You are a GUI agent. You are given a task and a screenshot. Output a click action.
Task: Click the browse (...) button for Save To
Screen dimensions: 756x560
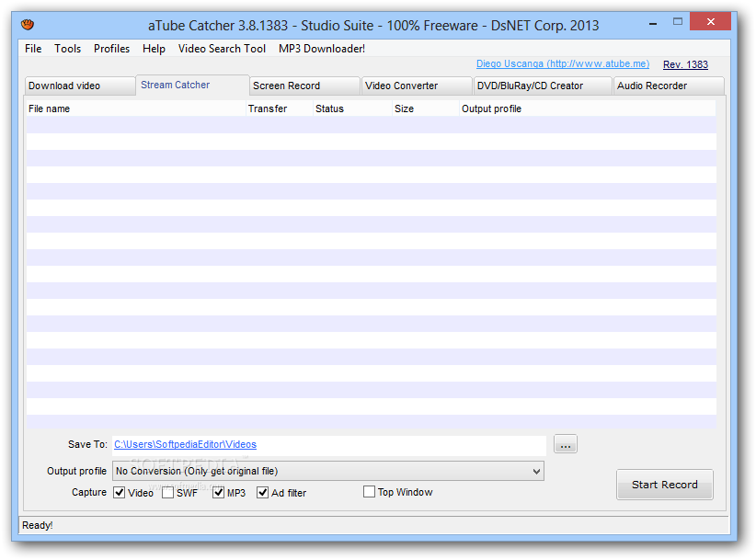[x=566, y=444]
